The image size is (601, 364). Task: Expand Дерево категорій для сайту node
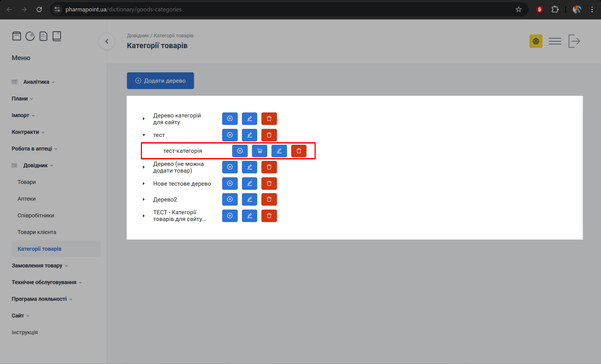coord(144,119)
